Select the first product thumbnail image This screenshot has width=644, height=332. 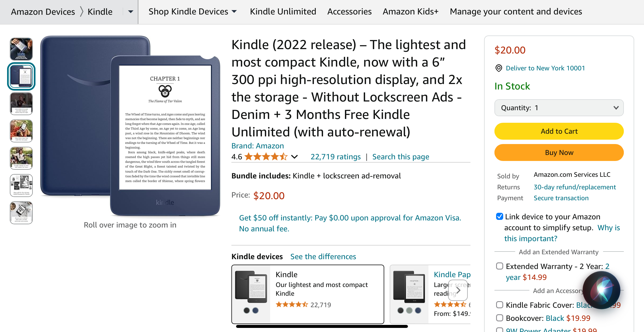tap(21, 49)
